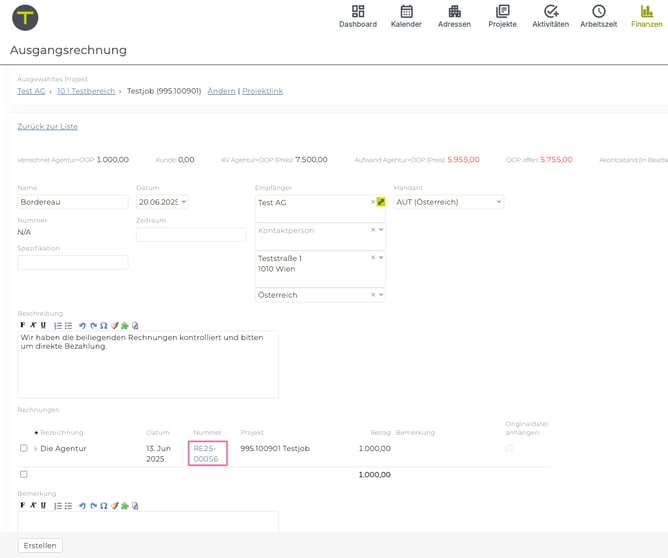Click the bold icon in Beschreibung toolbar

click(x=22, y=325)
